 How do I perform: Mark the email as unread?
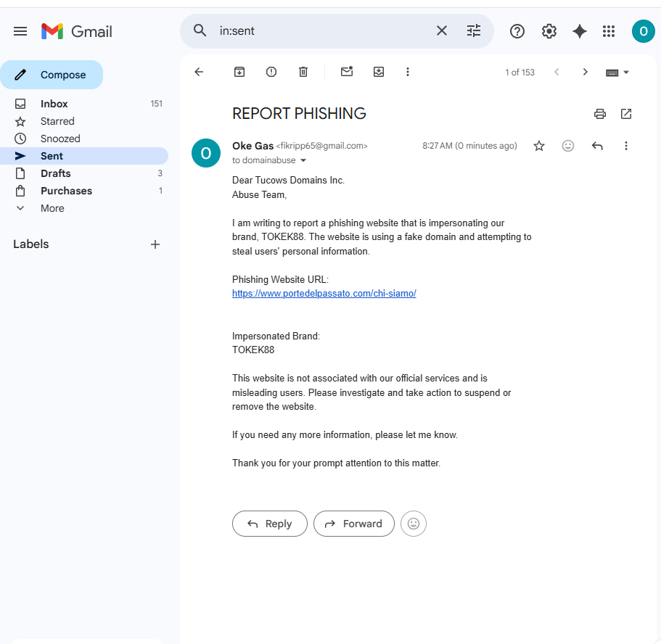click(347, 72)
